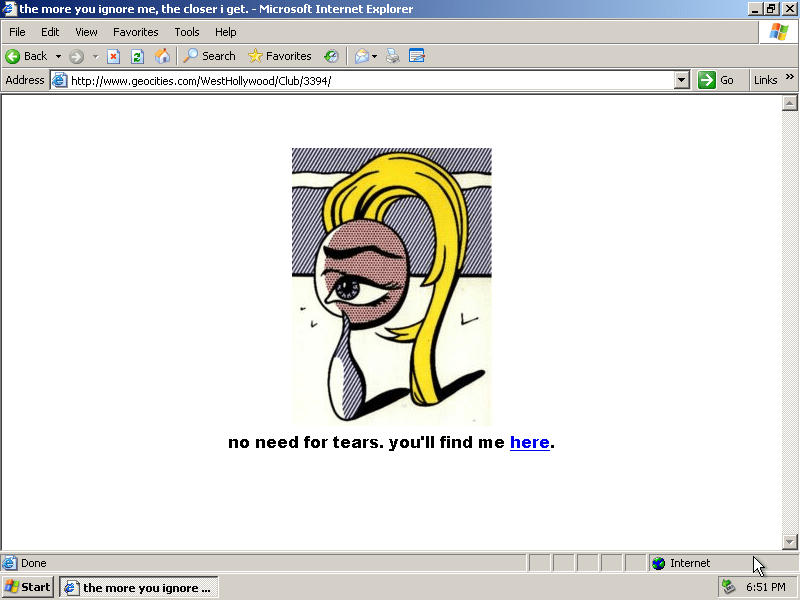Open the Windows Start menu
The width and height of the screenshot is (800, 600).
coord(28,587)
